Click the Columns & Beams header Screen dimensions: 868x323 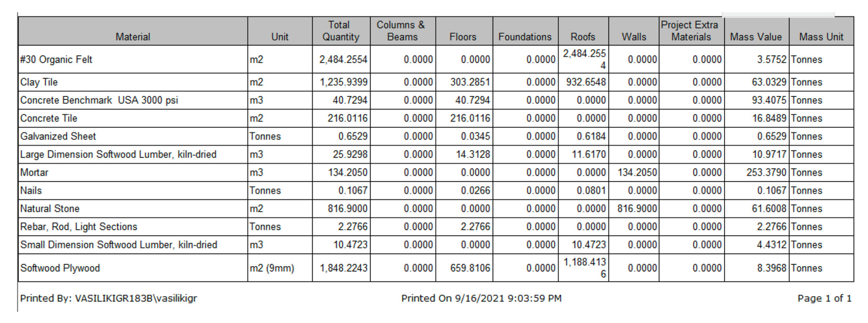pos(402,31)
